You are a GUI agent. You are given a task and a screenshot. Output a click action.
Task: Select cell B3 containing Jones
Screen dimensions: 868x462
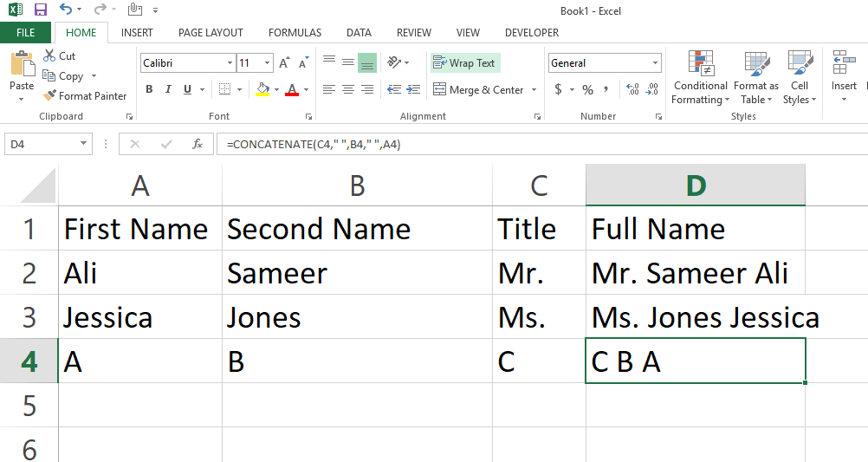point(357,317)
